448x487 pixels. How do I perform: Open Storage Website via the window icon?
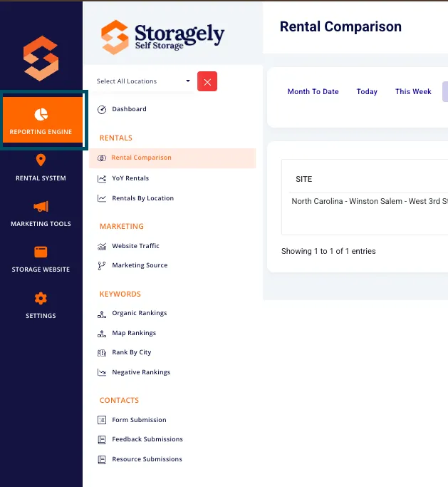(41, 252)
